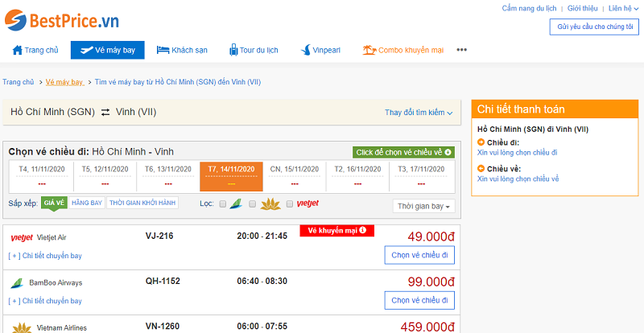The image size is (644, 333).
Task: Click Xin vui lòng chọn chiều về link
Action: [x=518, y=179]
